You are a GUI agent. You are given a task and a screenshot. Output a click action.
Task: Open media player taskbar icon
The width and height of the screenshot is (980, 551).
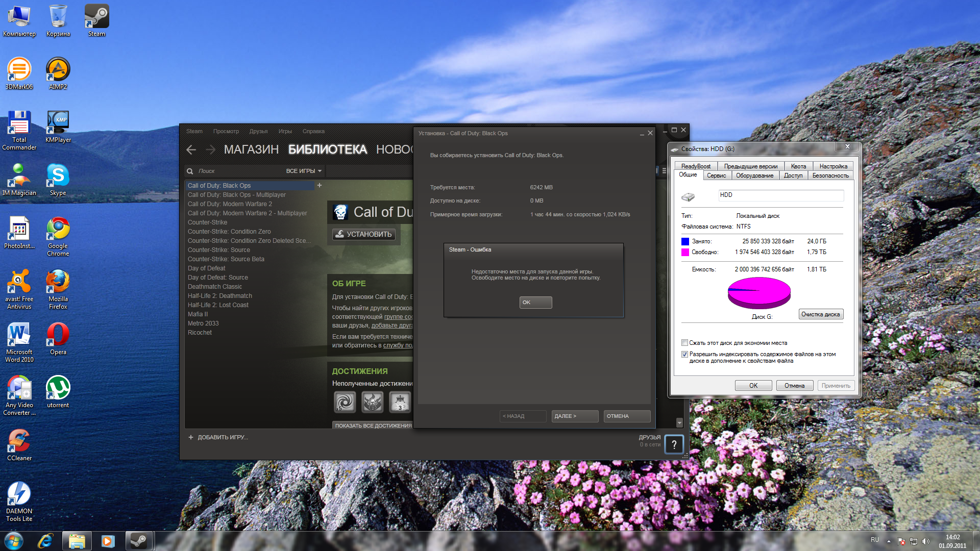108,541
